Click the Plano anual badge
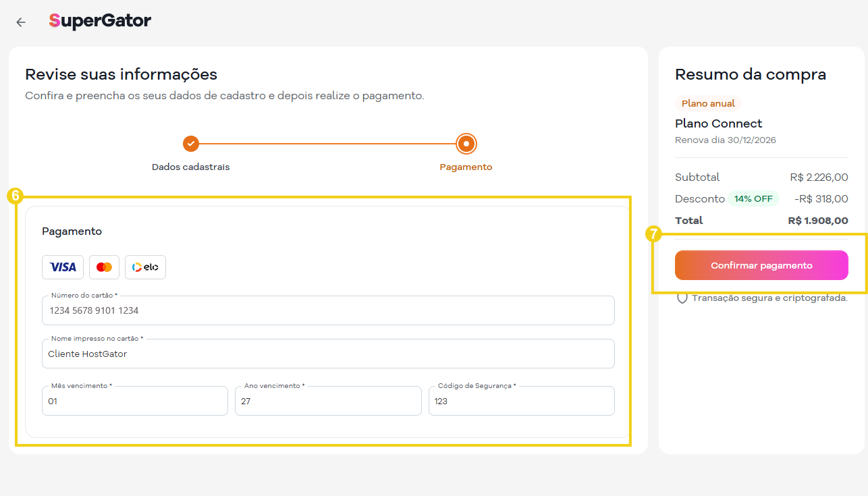 [x=707, y=103]
